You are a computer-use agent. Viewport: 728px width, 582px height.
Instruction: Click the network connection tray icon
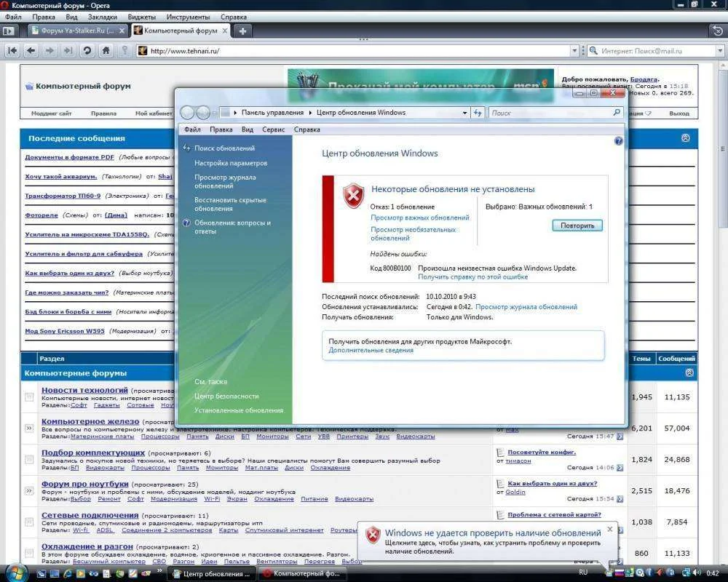pos(686,573)
